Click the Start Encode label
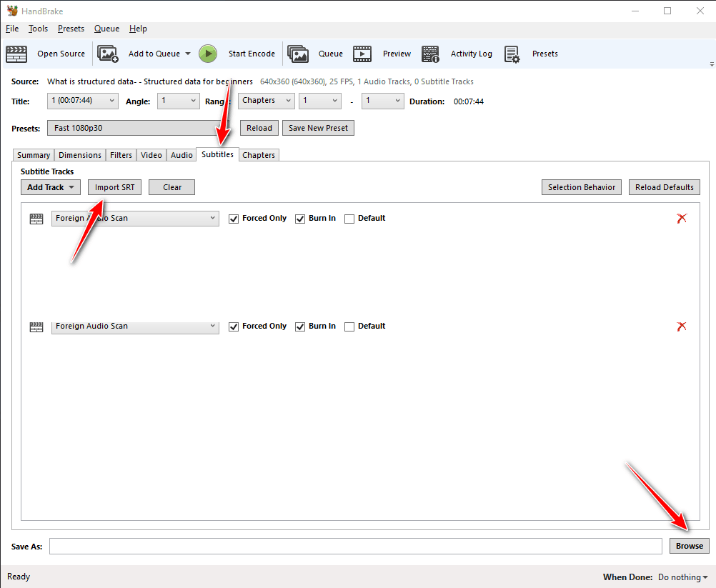The image size is (716, 588). click(x=252, y=54)
